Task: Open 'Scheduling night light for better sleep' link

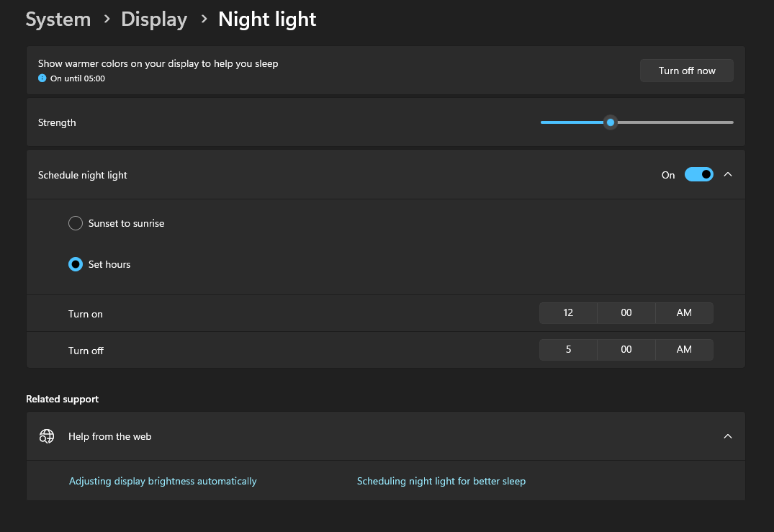Action: point(441,481)
